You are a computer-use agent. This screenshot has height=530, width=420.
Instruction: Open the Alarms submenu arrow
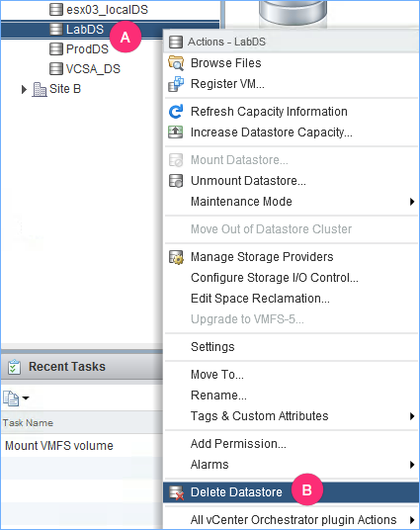click(411, 465)
